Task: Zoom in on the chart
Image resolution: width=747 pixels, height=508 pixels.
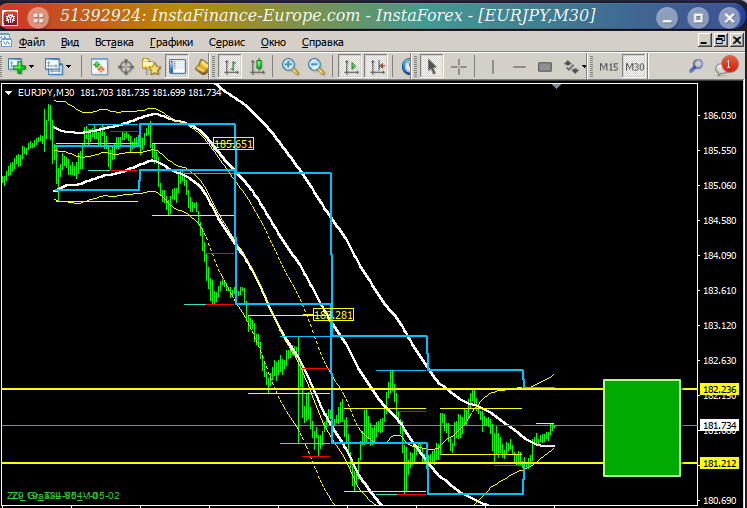Action: coord(290,66)
